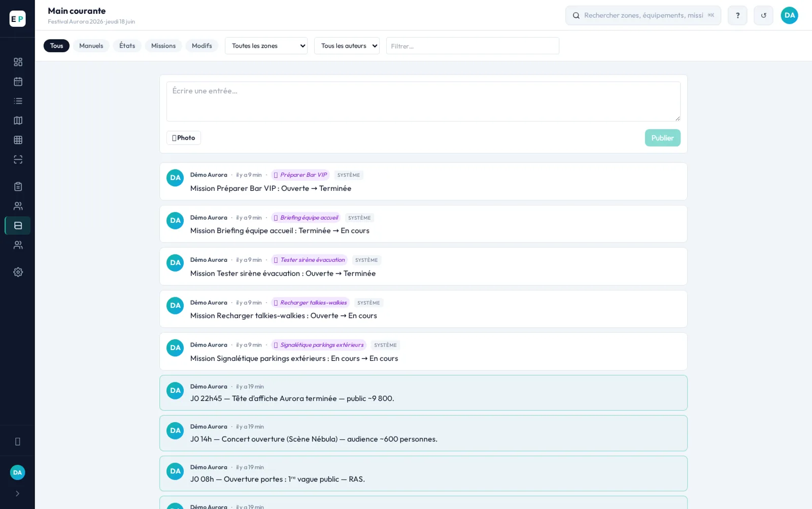Open the table grid icon in sidebar

[x=18, y=140]
